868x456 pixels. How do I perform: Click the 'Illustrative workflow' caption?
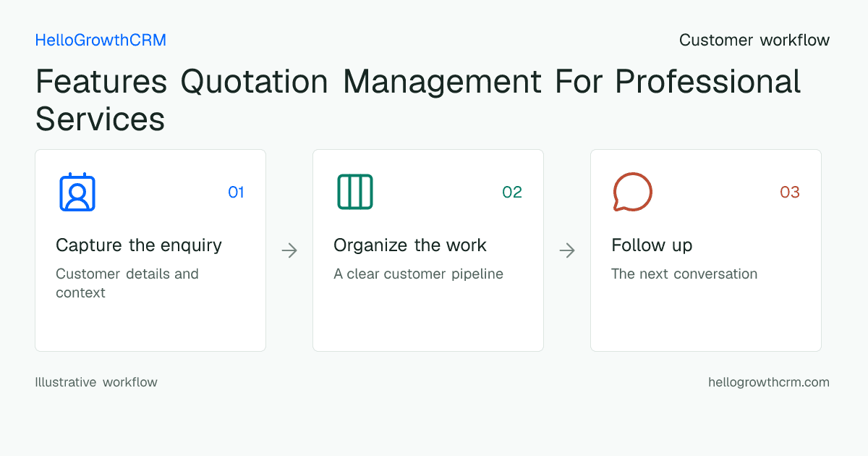(96, 382)
